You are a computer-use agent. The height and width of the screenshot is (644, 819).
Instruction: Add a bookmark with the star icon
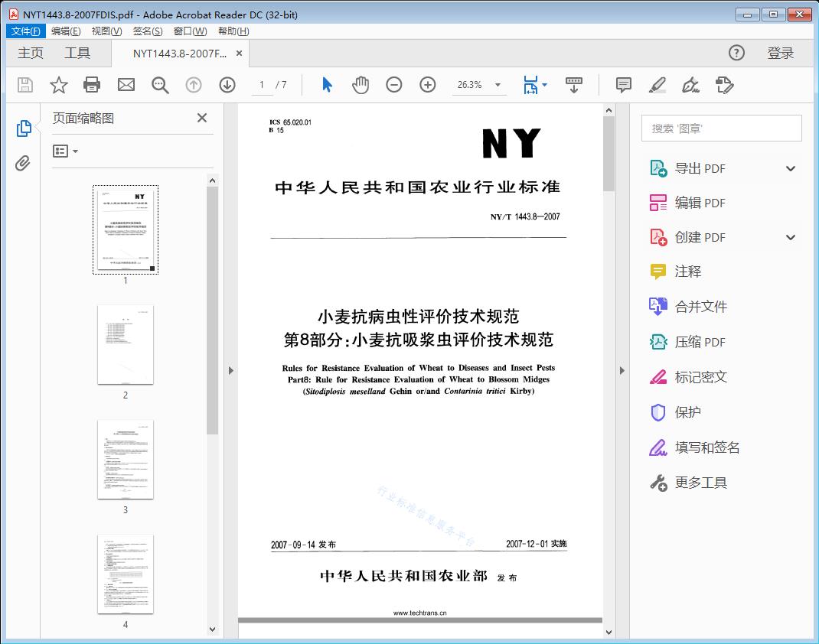click(x=59, y=85)
